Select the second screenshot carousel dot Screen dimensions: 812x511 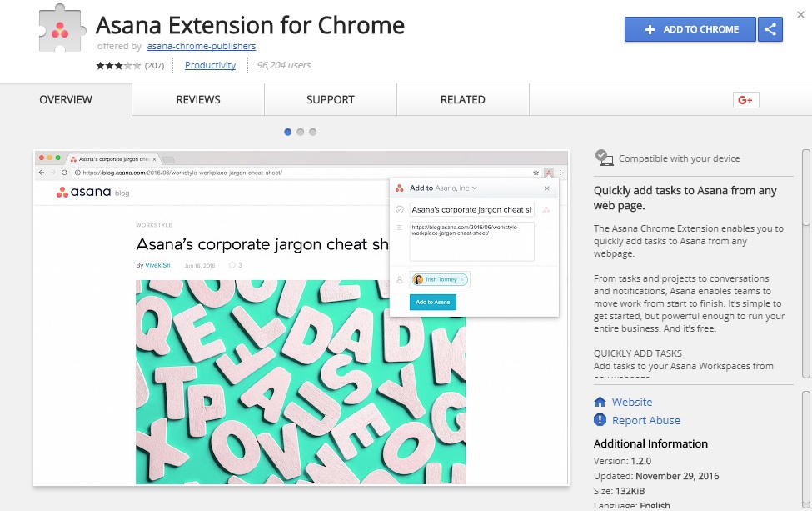(x=301, y=132)
